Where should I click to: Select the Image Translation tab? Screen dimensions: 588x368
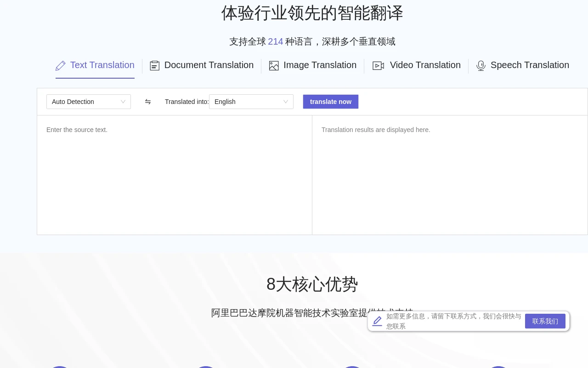tap(320, 65)
